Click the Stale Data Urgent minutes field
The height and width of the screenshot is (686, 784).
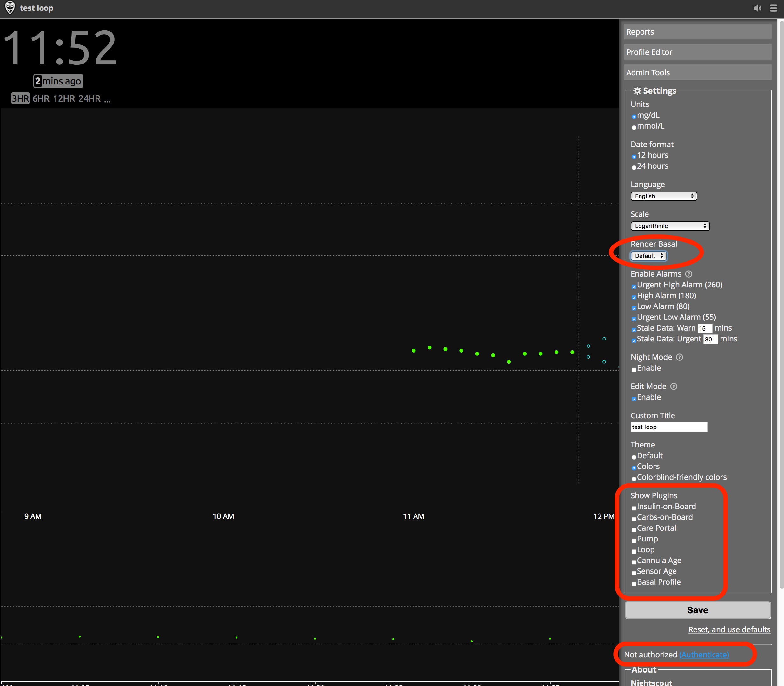coord(711,339)
